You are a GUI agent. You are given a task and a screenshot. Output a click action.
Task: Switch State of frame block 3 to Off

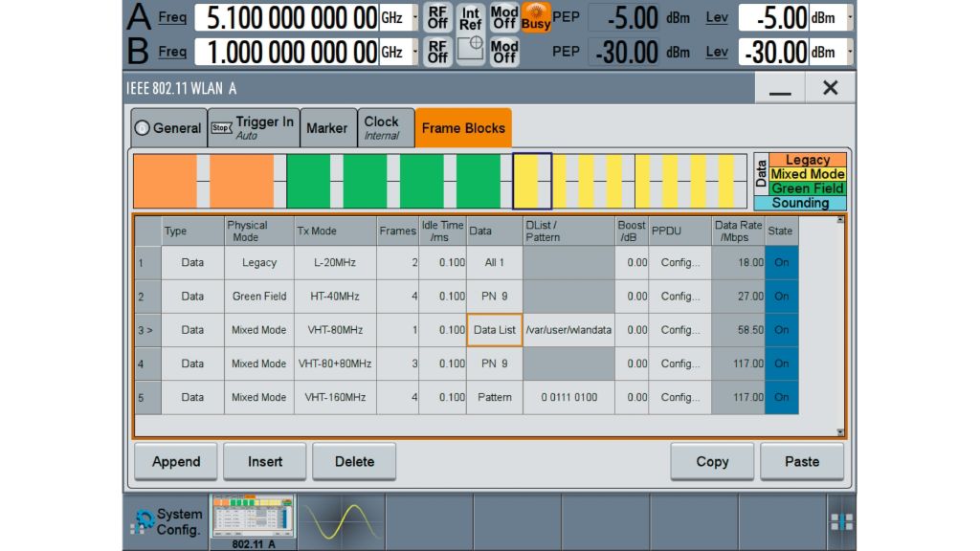[x=782, y=329]
